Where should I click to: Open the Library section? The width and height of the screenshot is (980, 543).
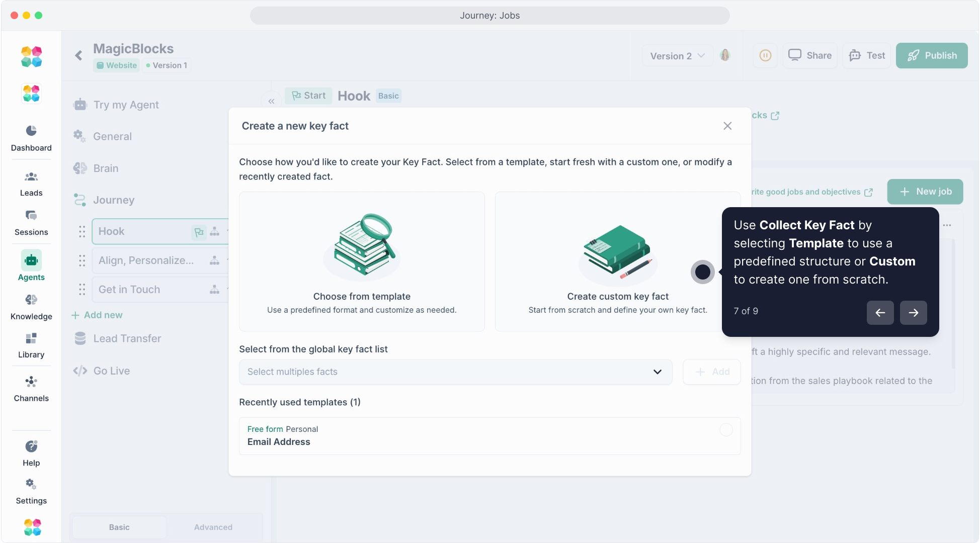[31, 339]
